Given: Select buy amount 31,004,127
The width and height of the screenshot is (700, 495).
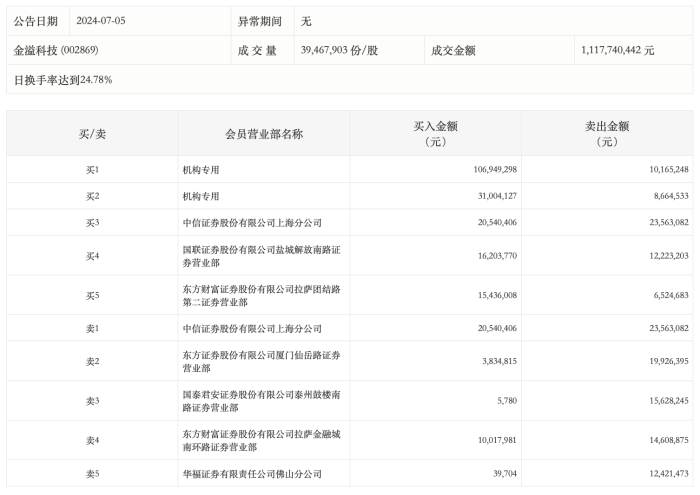Looking at the screenshot, I should click(497, 196).
